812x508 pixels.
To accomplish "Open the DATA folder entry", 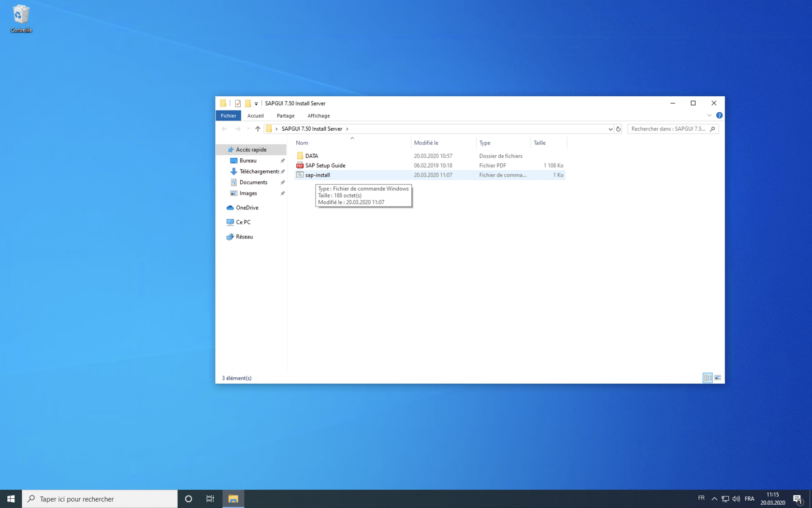I will coord(311,156).
